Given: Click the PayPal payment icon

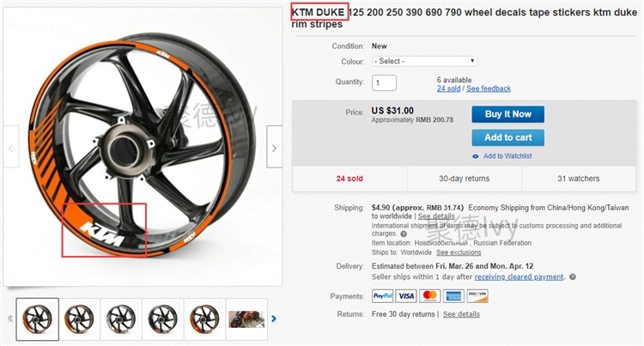Looking at the screenshot, I should (x=382, y=296).
